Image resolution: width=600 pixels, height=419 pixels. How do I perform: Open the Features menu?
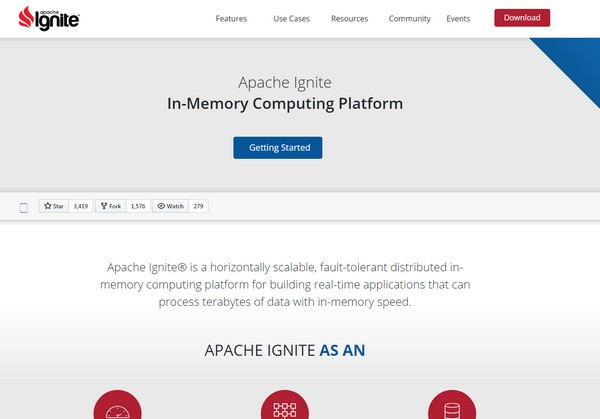point(231,18)
